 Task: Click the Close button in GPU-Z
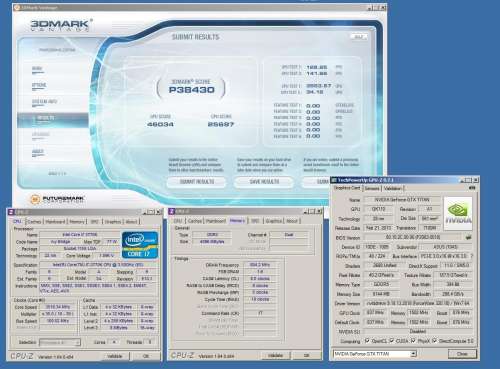(x=462, y=354)
